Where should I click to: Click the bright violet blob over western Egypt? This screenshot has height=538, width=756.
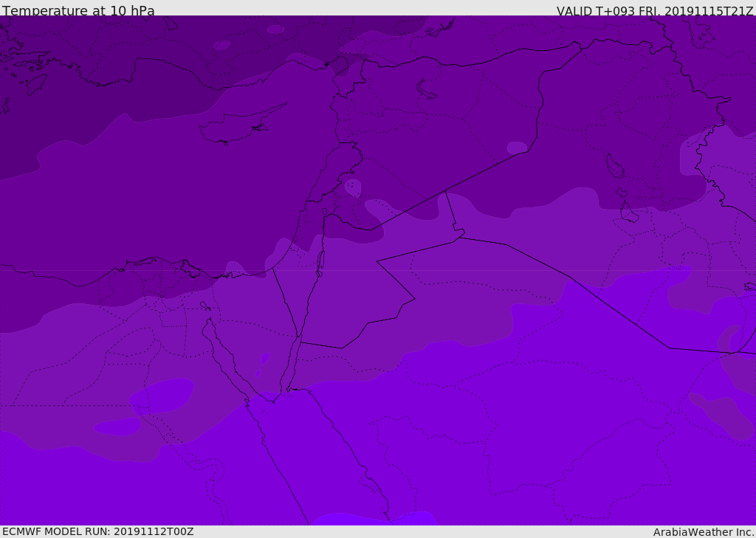pos(162,395)
